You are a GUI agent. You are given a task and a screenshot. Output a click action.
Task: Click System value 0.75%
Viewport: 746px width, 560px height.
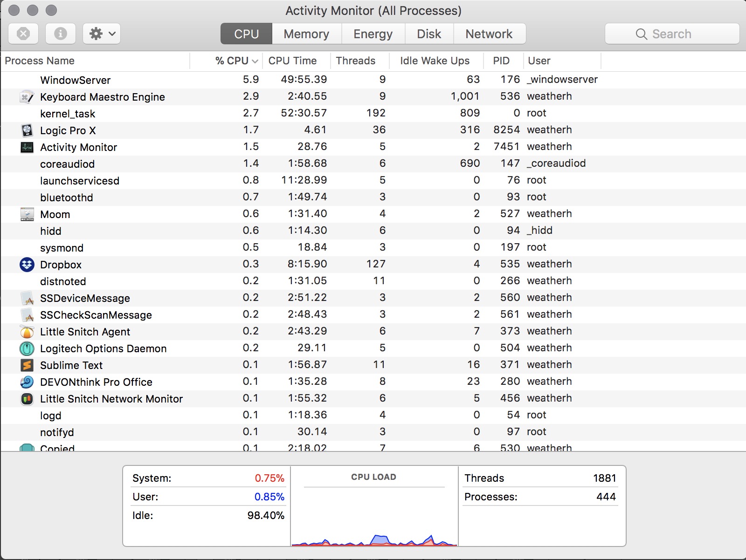(x=269, y=478)
